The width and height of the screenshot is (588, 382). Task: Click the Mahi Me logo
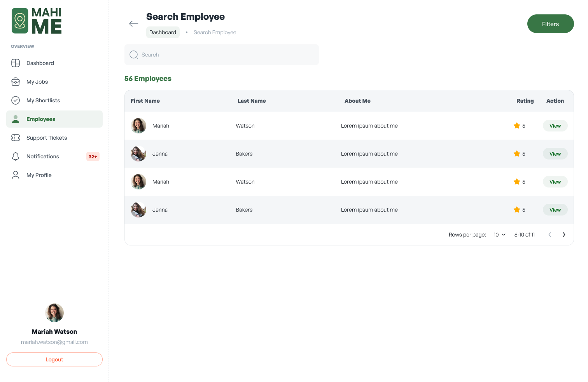coord(37,21)
